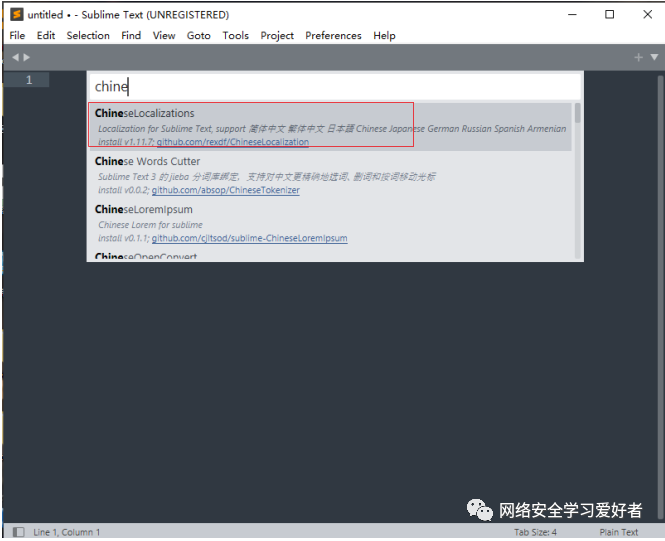This screenshot has width=665, height=541.
Task: Open the File menu
Action: tap(17, 36)
